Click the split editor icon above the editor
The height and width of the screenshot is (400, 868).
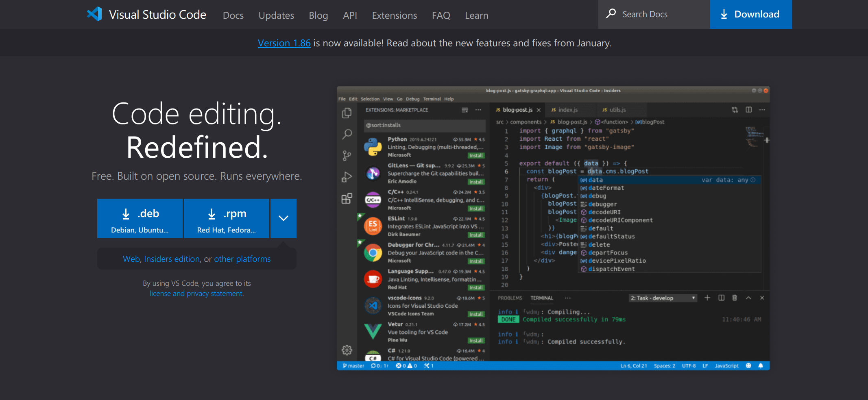coord(749,110)
